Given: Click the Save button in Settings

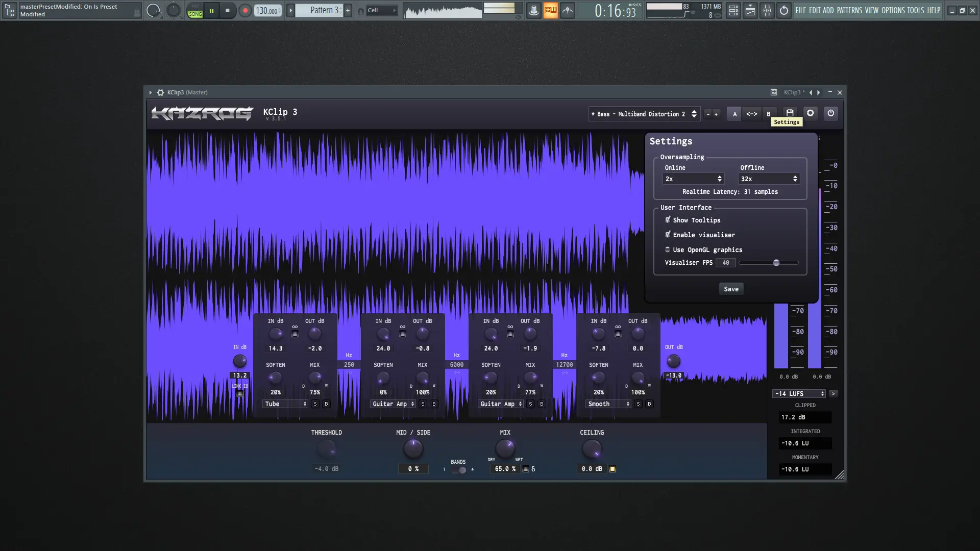Looking at the screenshot, I should [x=731, y=289].
